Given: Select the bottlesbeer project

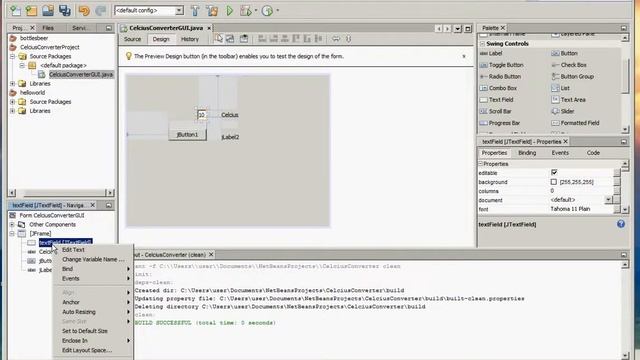Looking at the screenshot, I should click(x=34, y=38).
